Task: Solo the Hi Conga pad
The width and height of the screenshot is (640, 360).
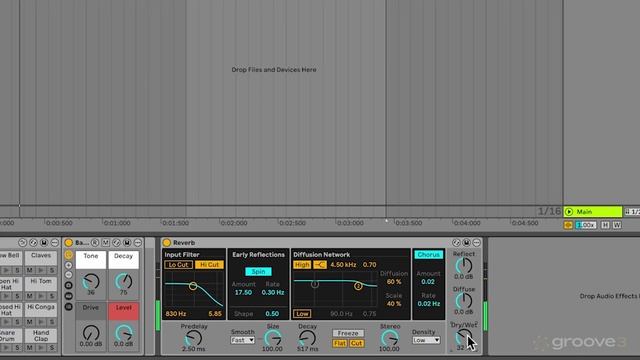Action: pos(52,322)
